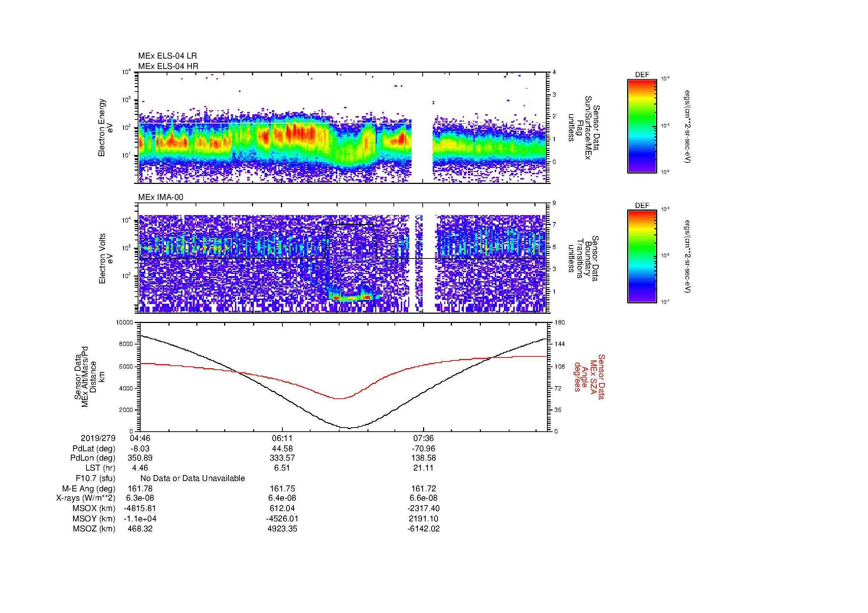
Task: Select the 'PdLon (deg)' row label
Action: pos(93,458)
